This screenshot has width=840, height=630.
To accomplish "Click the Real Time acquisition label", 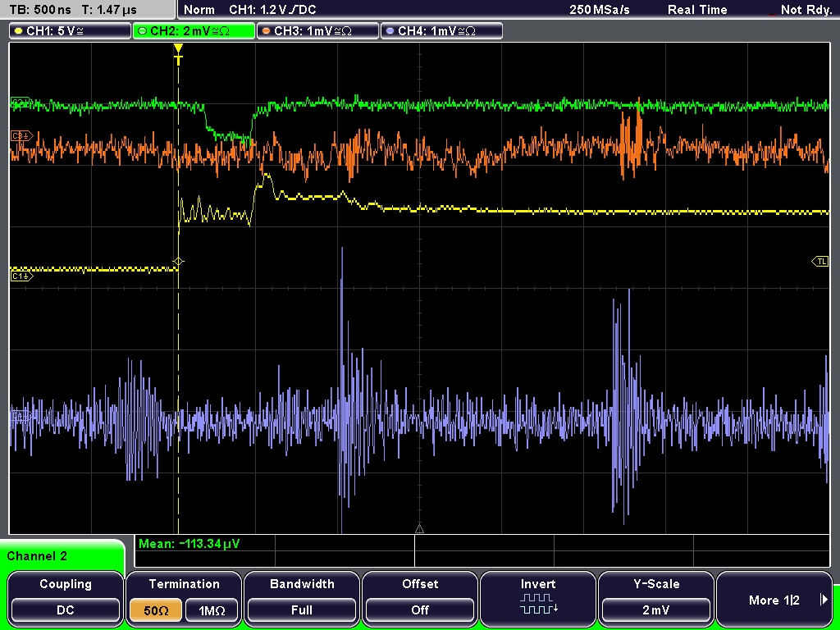I will click(697, 10).
